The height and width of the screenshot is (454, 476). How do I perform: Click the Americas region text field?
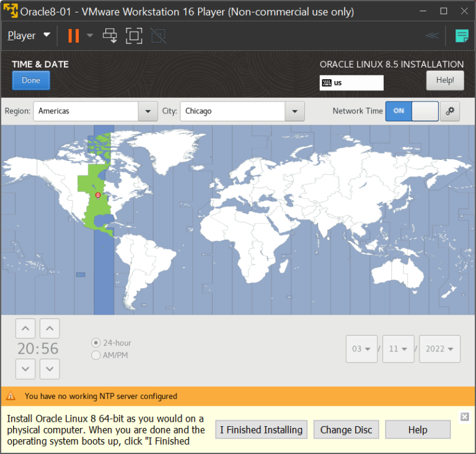[86, 111]
